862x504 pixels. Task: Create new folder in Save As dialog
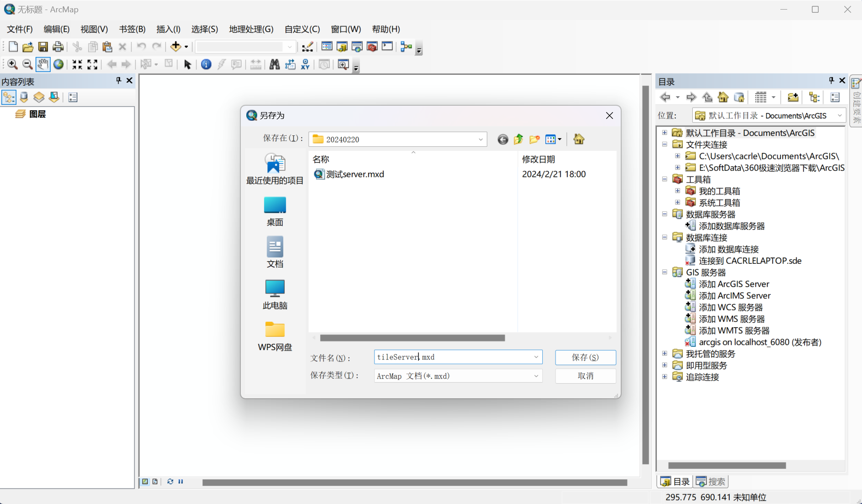[534, 139]
